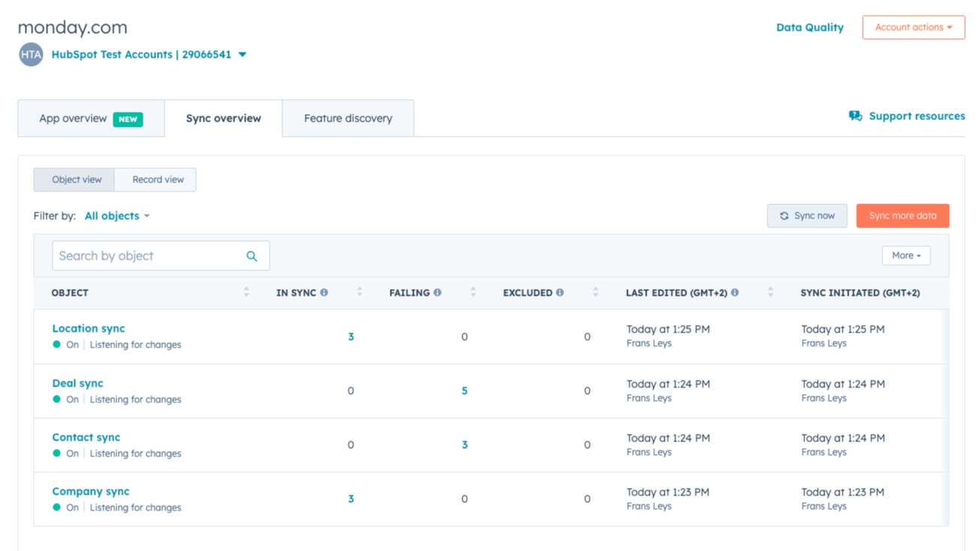Sort by the Failing column arrows

point(473,293)
